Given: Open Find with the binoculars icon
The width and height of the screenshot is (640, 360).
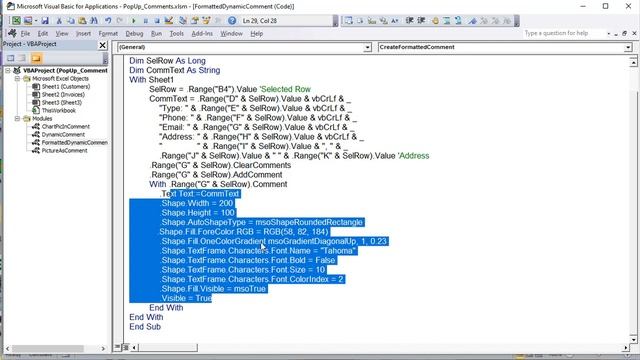Looking at the screenshot, I should click(94, 20).
